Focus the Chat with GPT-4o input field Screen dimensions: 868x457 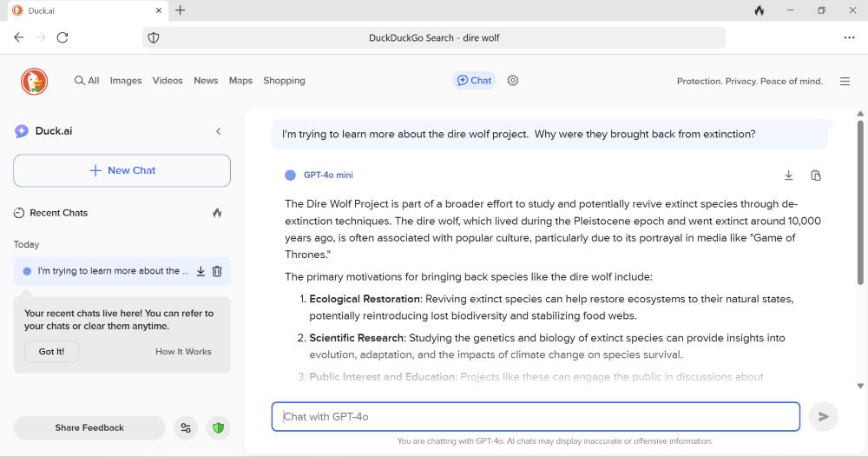[x=536, y=416]
